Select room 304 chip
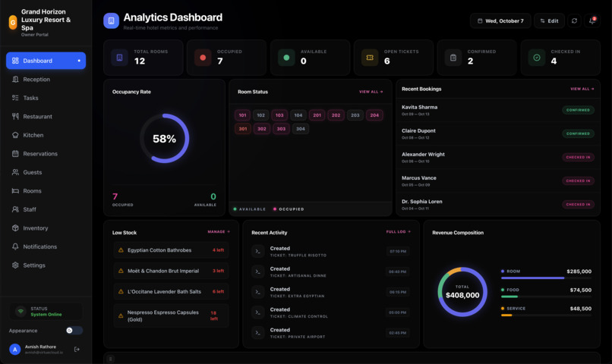This screenshot has width=612, height=364. [300, 129]
